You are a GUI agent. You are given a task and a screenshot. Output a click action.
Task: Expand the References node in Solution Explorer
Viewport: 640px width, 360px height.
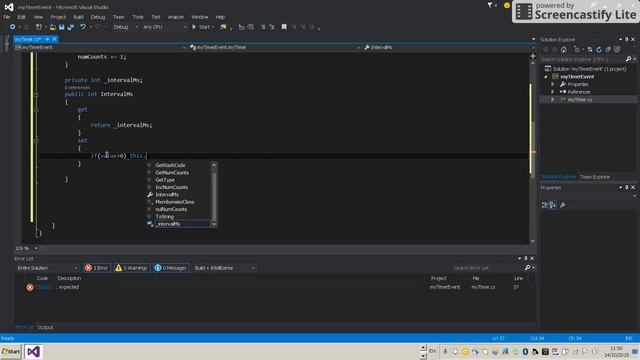[553, 92]
